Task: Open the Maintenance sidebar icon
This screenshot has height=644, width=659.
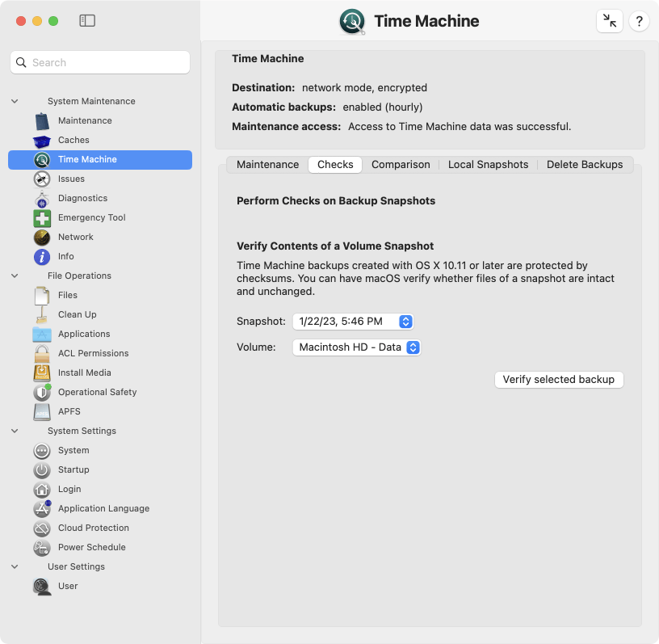Action: pyautogui.click(x=42, y=121)
